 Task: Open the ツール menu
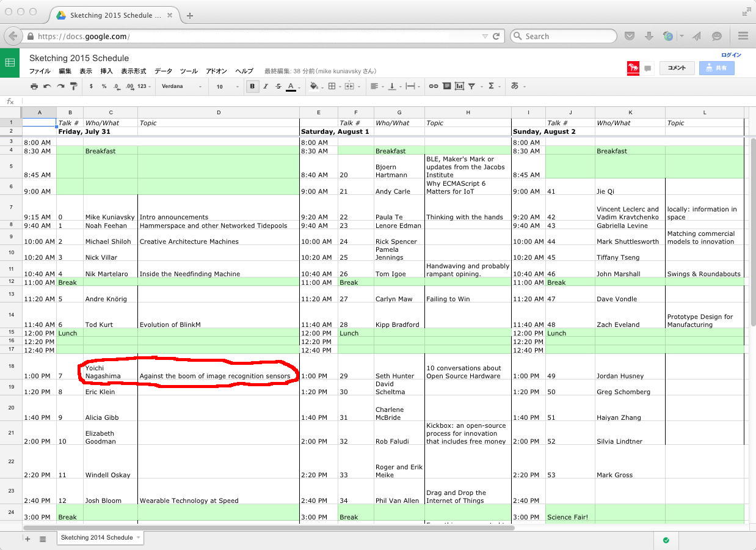[x=189, y=71]
